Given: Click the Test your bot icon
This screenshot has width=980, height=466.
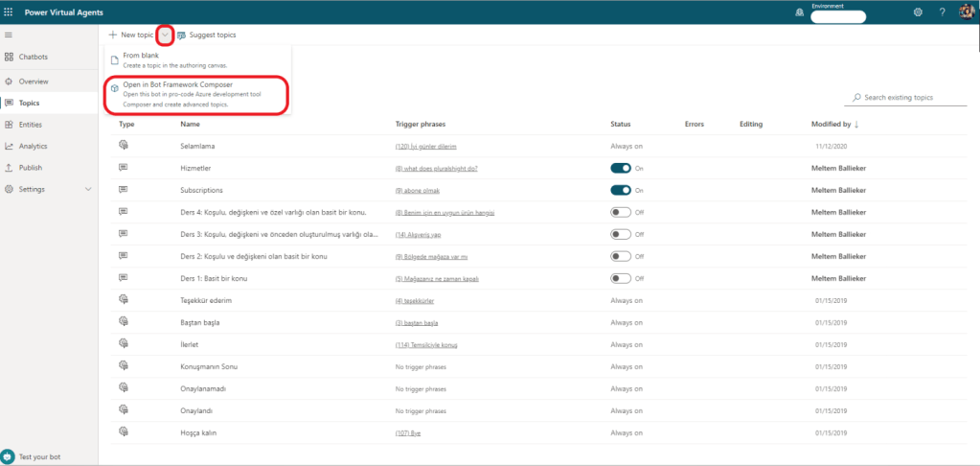Looking at the screenshot, I should pyautogui.click(x=9, y=455).
